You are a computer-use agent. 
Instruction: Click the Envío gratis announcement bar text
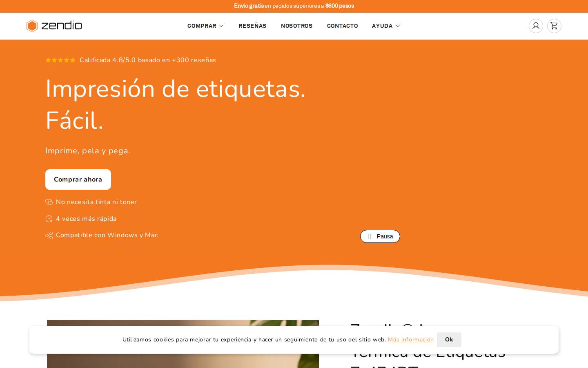pos(294,6)
